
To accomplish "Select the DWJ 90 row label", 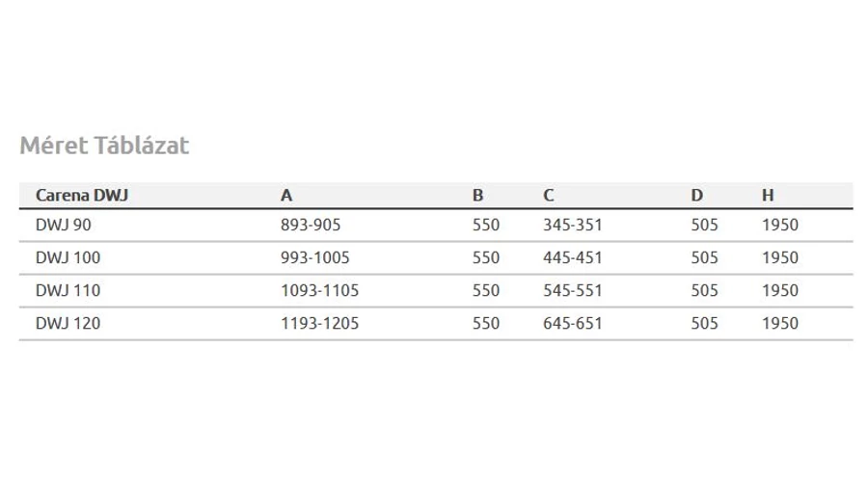I will [64, 226].
